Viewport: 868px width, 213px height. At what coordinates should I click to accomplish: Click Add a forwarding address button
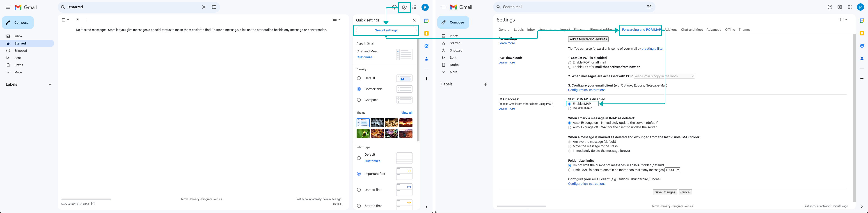pos(588,39)
